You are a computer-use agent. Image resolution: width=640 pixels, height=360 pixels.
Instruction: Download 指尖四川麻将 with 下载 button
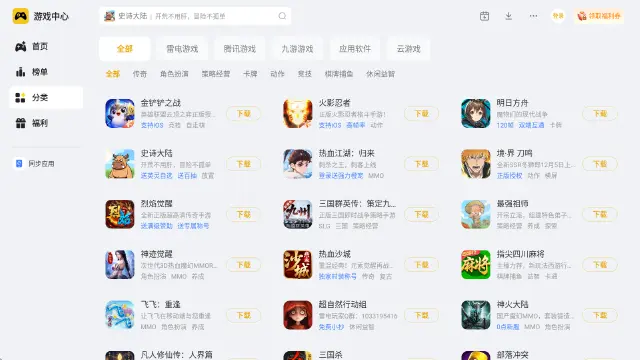600,264
